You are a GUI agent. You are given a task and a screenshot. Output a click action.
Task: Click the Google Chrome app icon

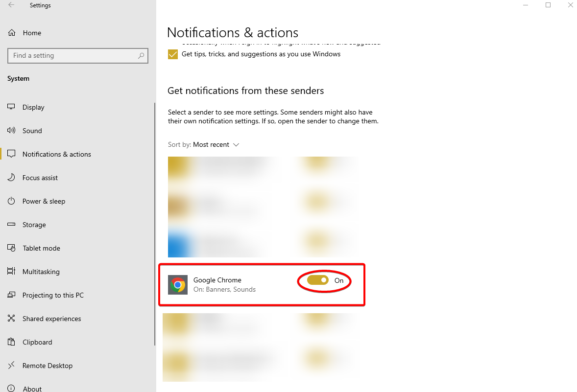178,285
